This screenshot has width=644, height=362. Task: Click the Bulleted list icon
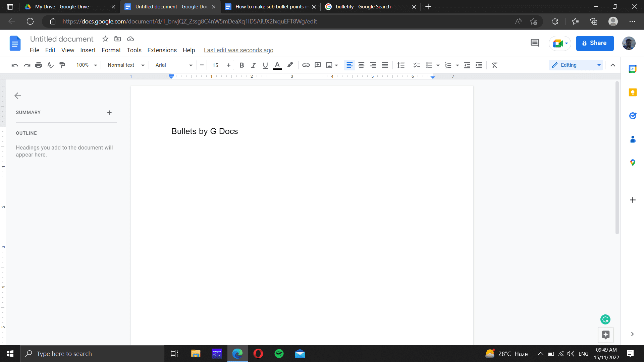coord(429,65)
